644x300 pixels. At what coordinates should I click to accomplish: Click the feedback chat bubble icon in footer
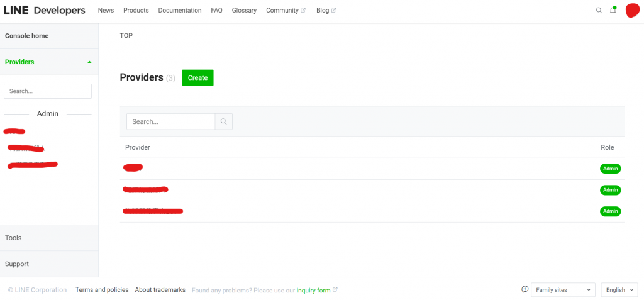point(525,289)
